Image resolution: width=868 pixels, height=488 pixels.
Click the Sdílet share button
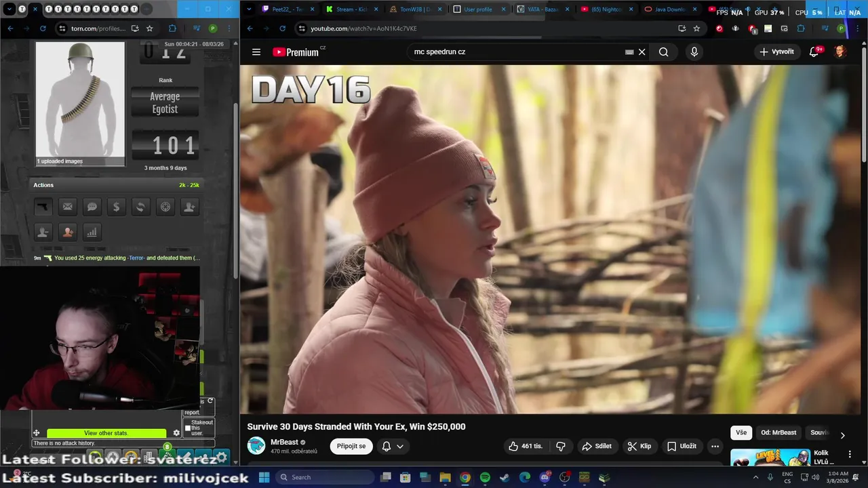tap(597, 446)
